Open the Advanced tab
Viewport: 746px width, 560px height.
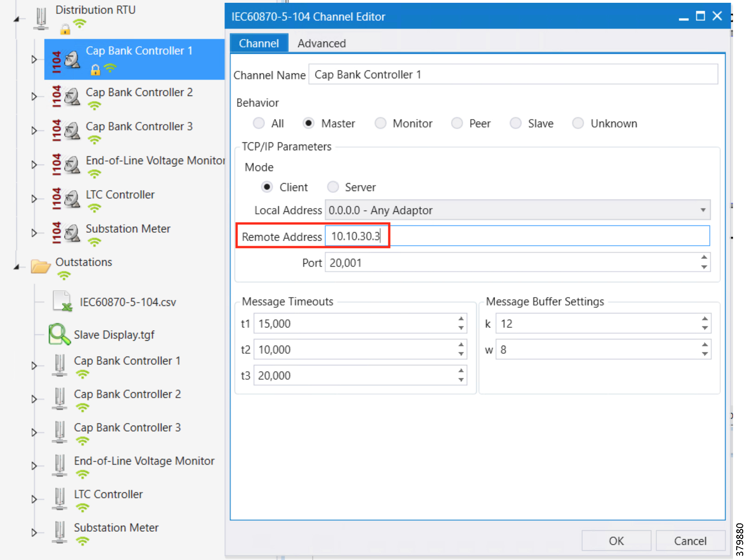click(322, 43)
